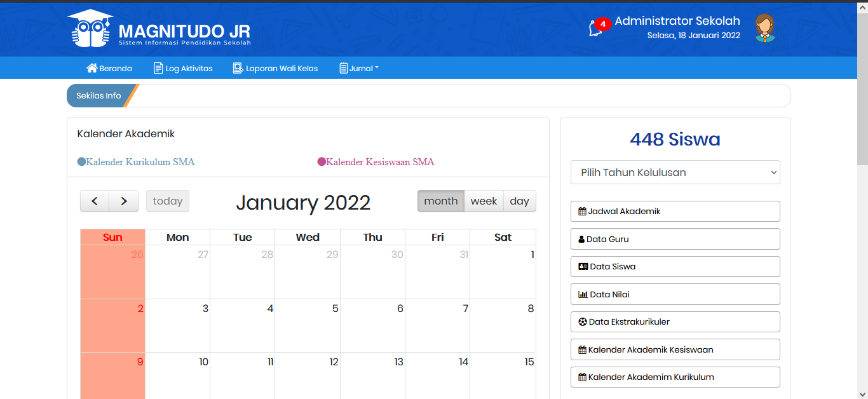Expand the Jurnal dropdown menu
Viewport: 868px width, 399px height.
(359, 68)
